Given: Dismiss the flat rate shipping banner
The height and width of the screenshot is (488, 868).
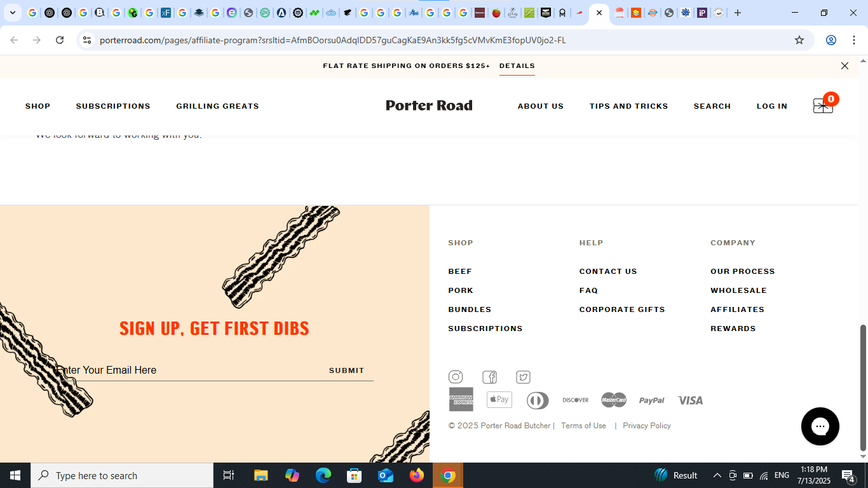Looking at the screenshot, I should tap(844, 66).
